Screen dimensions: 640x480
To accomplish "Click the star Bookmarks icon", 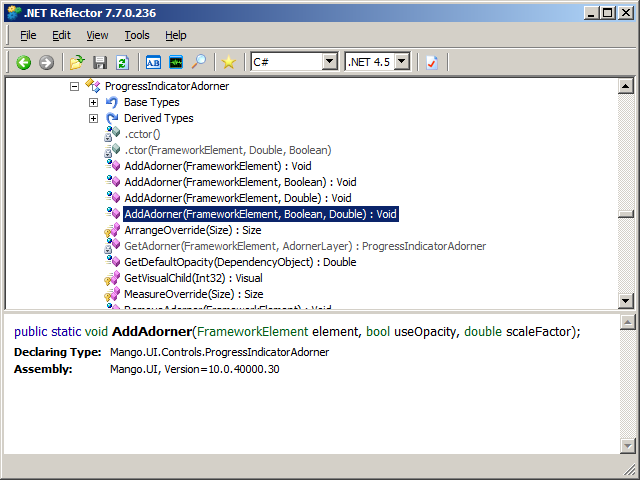I will point(229,62).
